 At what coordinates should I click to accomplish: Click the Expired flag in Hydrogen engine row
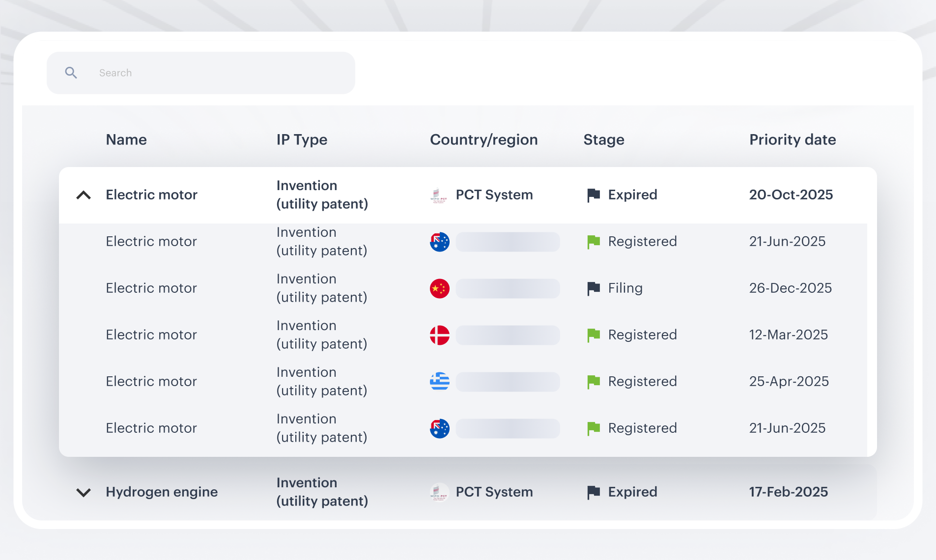[x=594, y=492]
